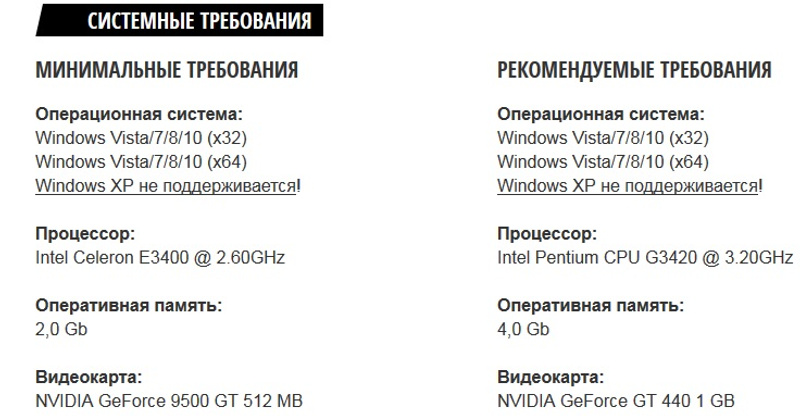Open the Windows XP link under minimum requirements
Screen dimensions: 800x416
pyautogui.click(x=166, y=185)
